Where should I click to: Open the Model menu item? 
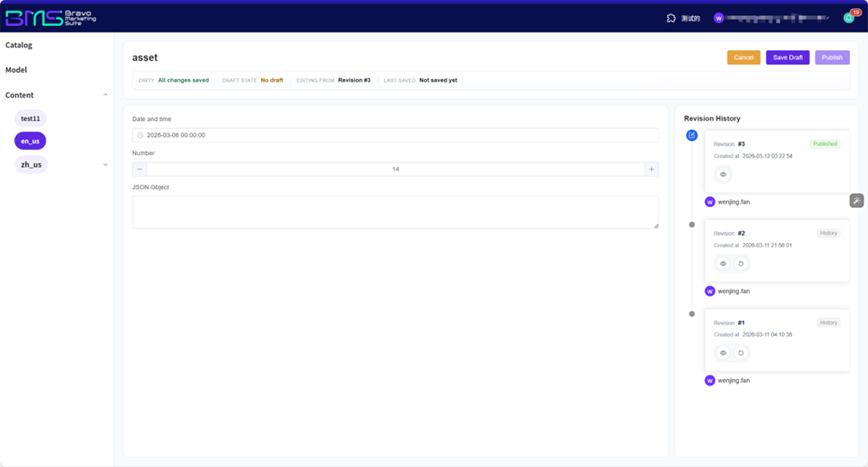click(x=16, y=70)
